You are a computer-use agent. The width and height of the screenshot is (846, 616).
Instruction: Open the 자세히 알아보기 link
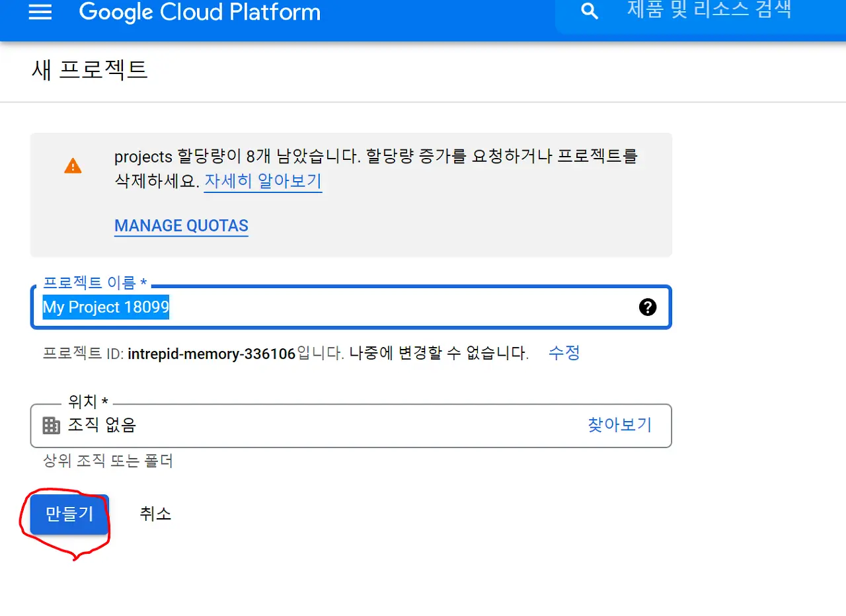[263, 180]
